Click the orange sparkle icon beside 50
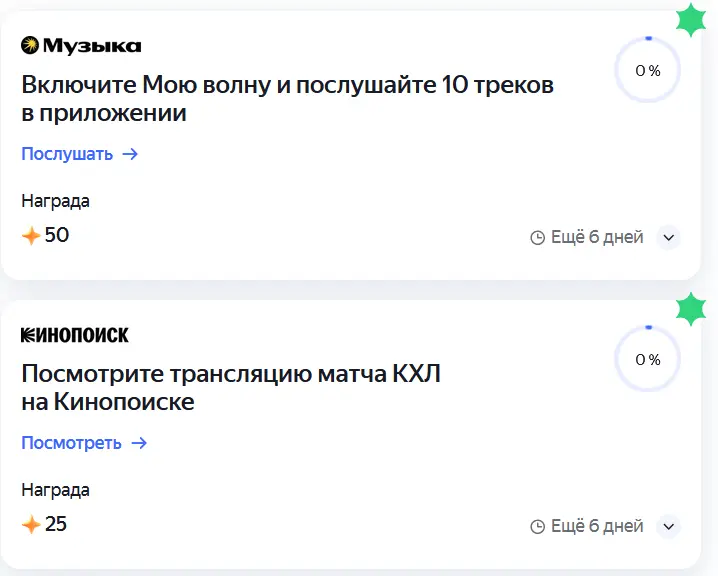Screen dimensions: 718x576 31,236
